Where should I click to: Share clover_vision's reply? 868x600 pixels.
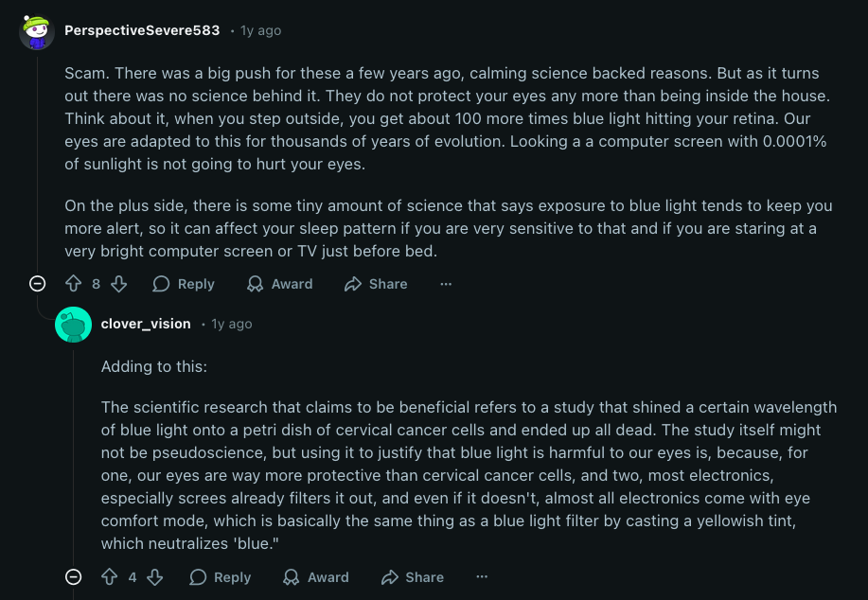[x=412, y=577]
